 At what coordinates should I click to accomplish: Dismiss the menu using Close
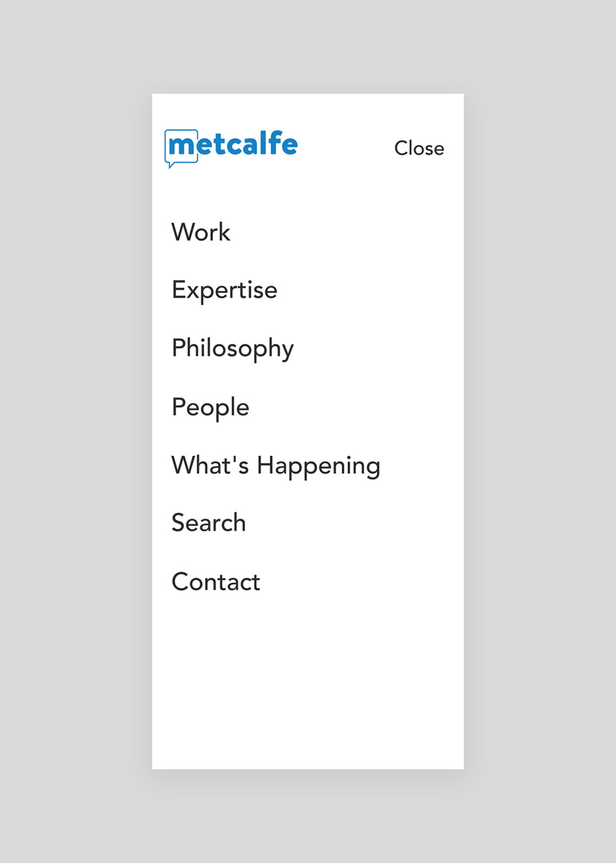419,148
